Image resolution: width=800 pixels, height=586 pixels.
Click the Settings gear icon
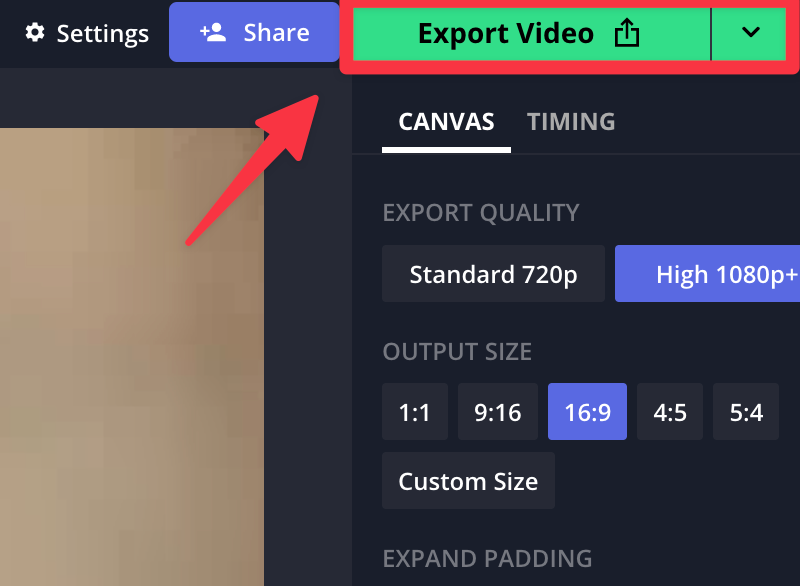point(35,32)
